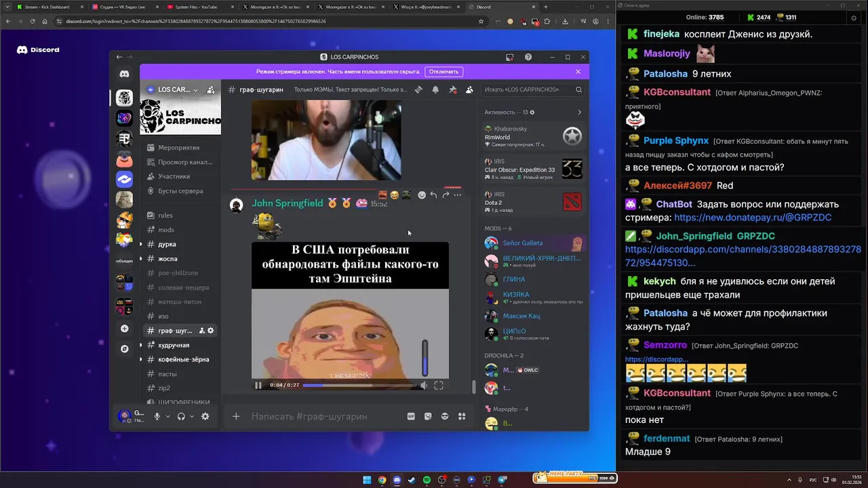Expand дурка channel threads arrow
Screen dimensions: 868x488
[x=141, y=244]
